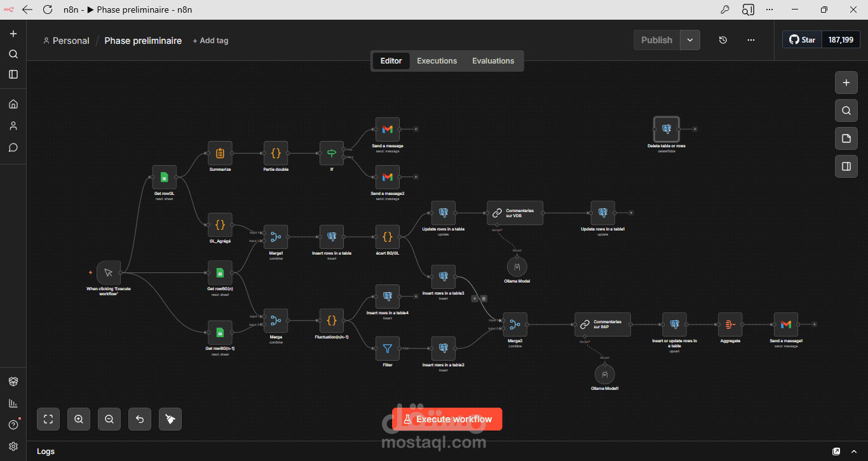Click Execute workflow button
This screenshot has width=868, height=461.
tap(447, 419)
